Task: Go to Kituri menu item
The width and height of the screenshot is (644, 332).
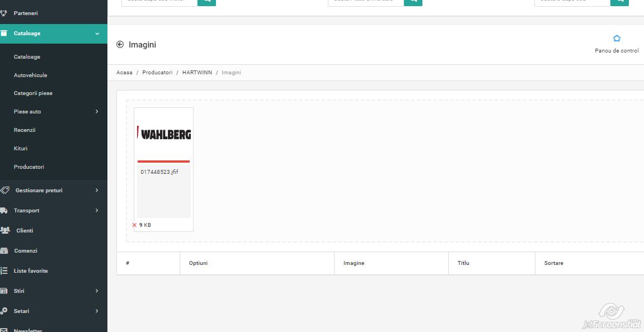Action: point(21,148)
